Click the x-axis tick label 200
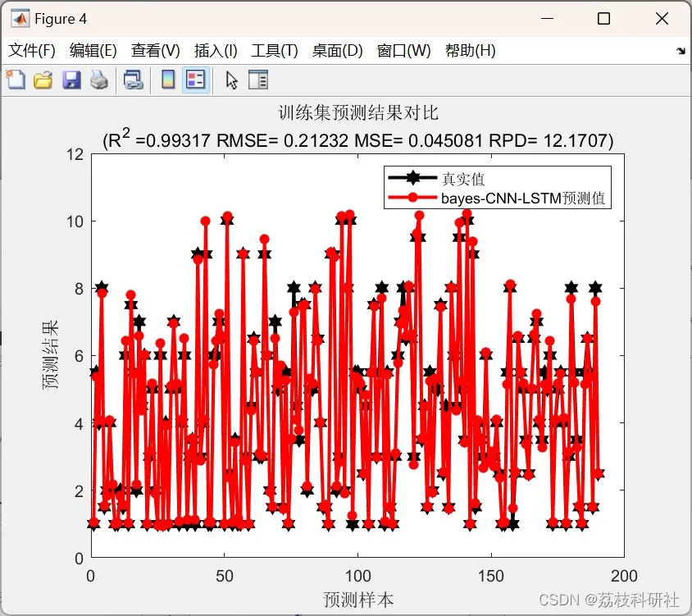This screenshot has width=692, height=616. tap(624, 577)
